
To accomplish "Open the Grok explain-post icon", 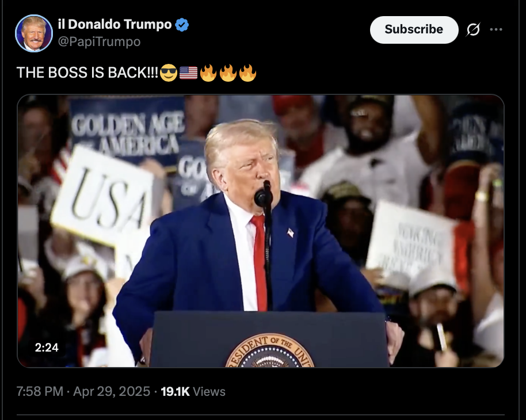I will tap(473, 29).
